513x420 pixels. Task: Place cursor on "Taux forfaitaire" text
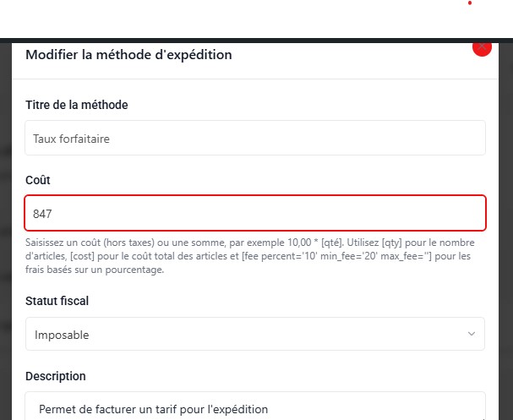(71, 139)
